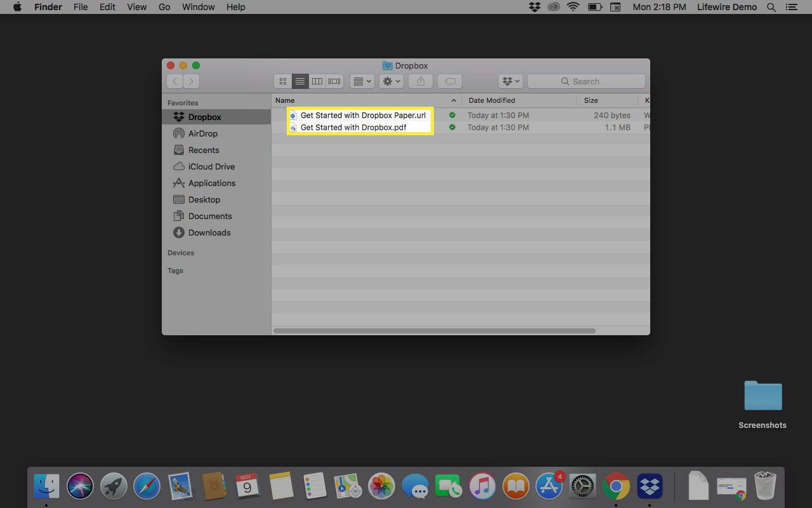Switch Finder to column view
Screen dimensions: 812x508
pyautogui.click(x=317, y=81)
